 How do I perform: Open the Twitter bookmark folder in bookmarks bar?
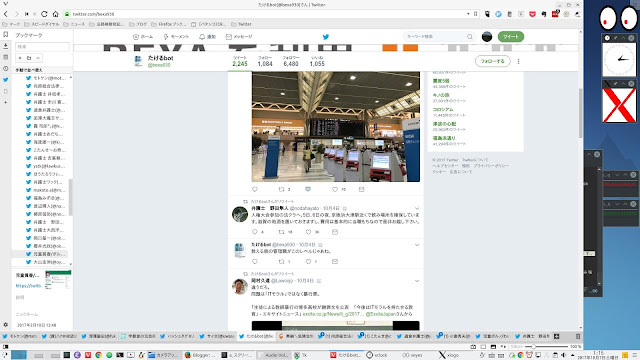241,24
